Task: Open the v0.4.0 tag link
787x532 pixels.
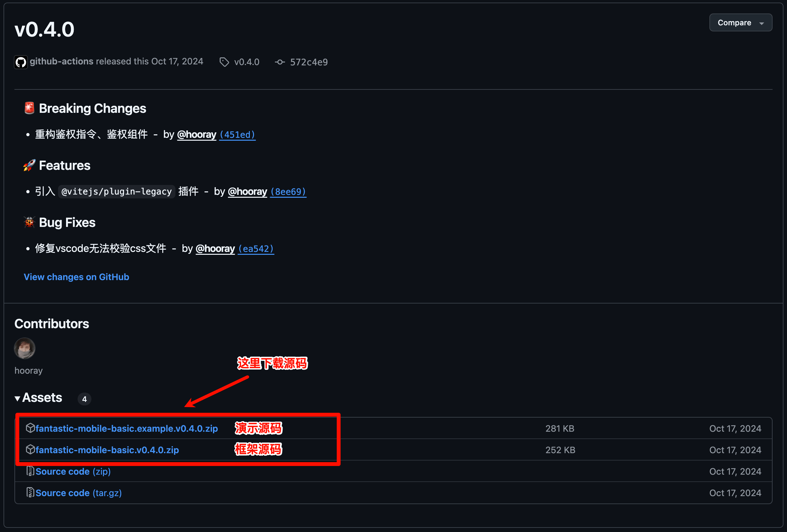Action: [x=247, y=62]
